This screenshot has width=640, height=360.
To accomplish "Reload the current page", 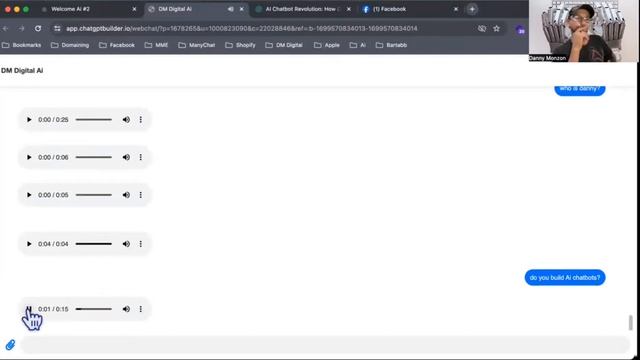I will (x=38, y=28).
